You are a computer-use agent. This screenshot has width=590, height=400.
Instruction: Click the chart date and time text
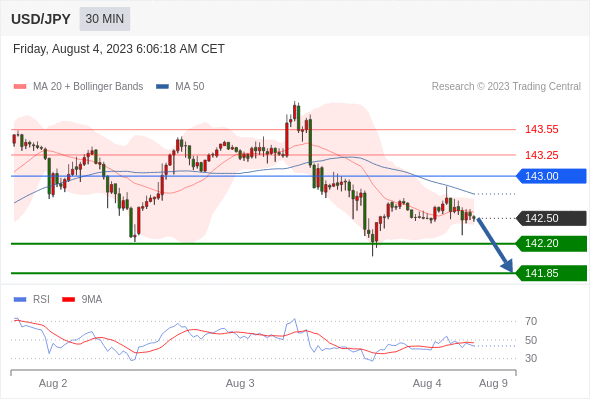click(119, 49)
